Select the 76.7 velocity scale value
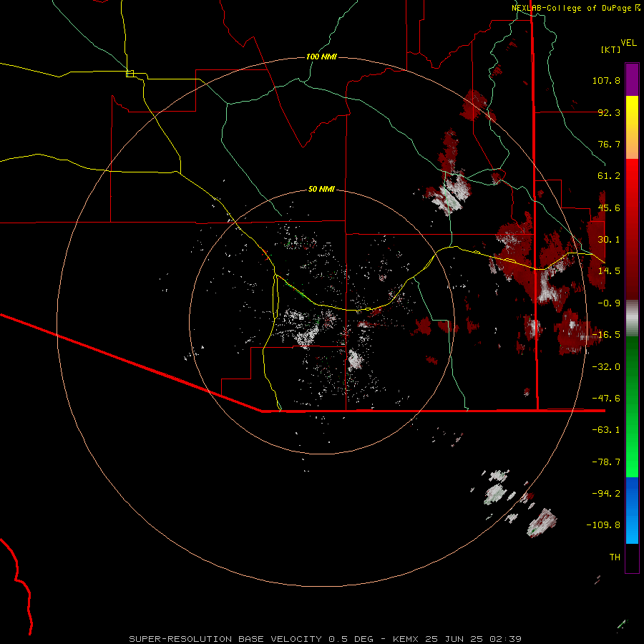 coord(609,144)
